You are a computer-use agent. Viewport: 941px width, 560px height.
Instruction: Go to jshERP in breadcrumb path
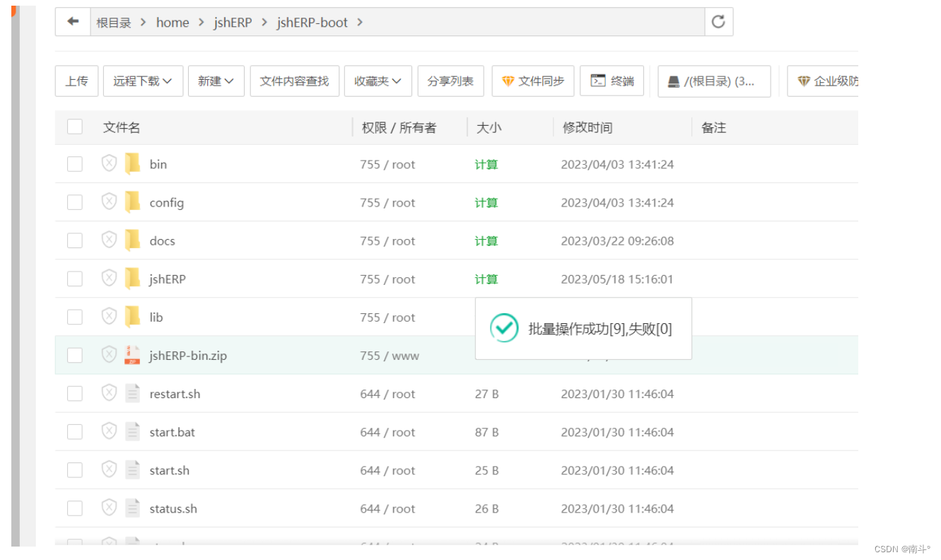[233, 23]
